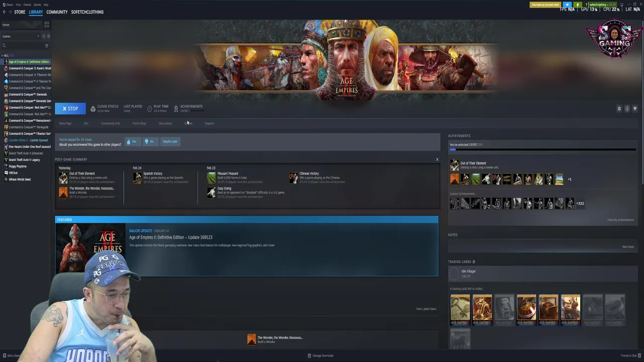Recommend the game with thumbs-up Yes
Screen dimensions: 644x362
click(132, 142)
